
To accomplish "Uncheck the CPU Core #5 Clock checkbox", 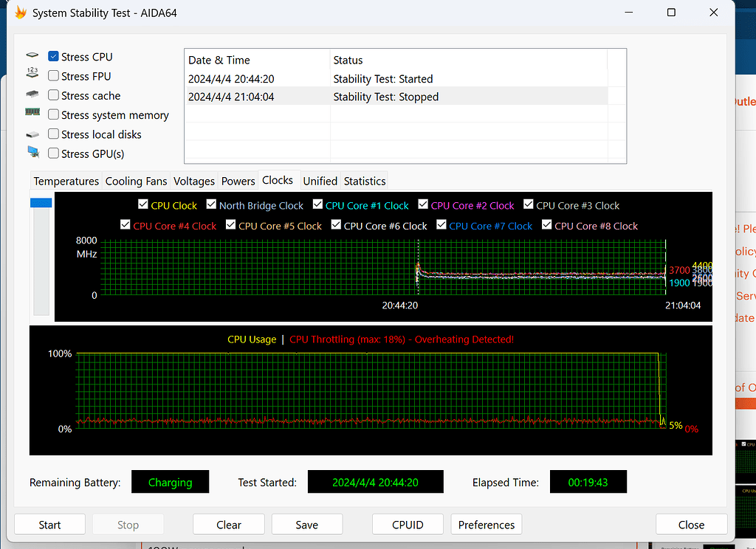I will click(229, 225).
